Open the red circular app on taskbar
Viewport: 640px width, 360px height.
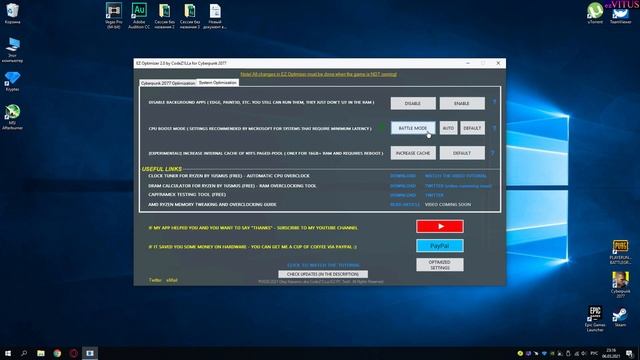tap(73, 353)
